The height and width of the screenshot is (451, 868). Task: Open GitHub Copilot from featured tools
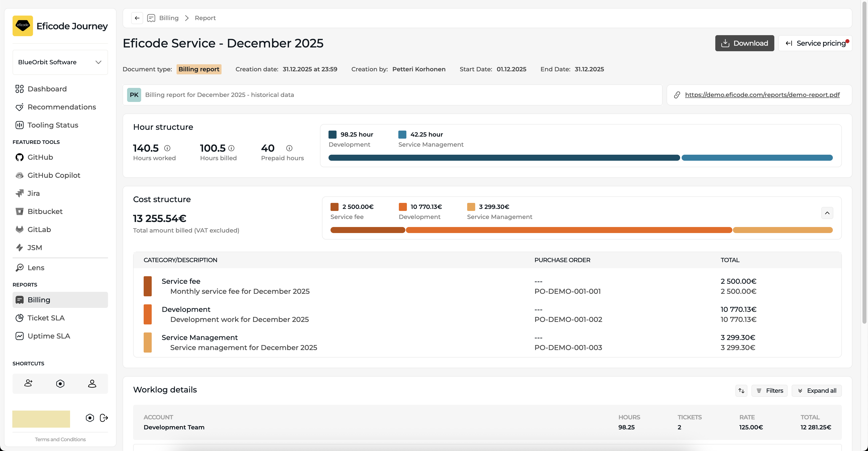[x=54, y=175]
